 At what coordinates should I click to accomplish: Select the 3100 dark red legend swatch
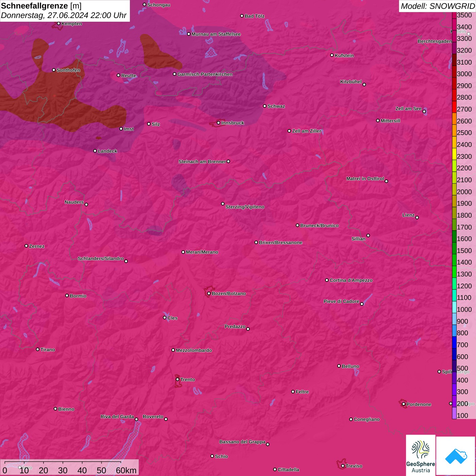coord(454,60)
